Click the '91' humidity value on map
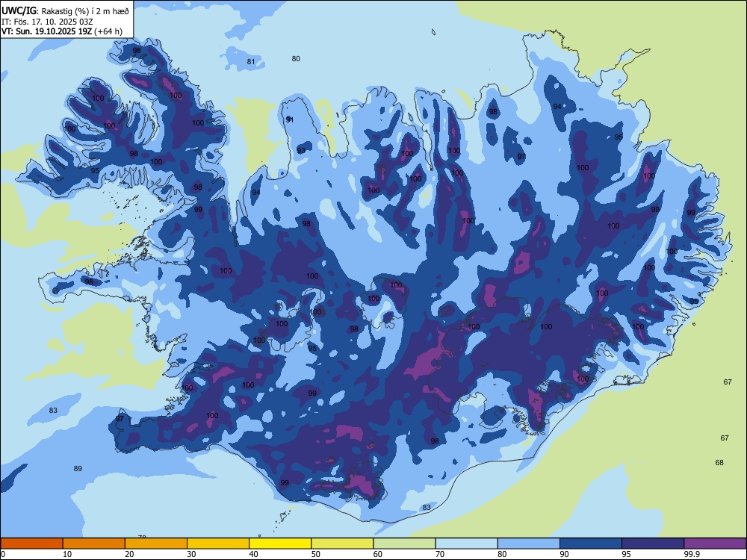Image resolution: width=747 pixels, height=560 pixels. [x=290, y=119]
